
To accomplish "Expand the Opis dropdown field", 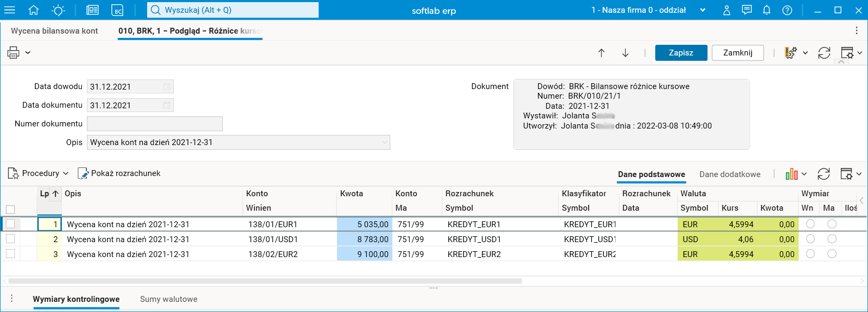I will (384, 142).
